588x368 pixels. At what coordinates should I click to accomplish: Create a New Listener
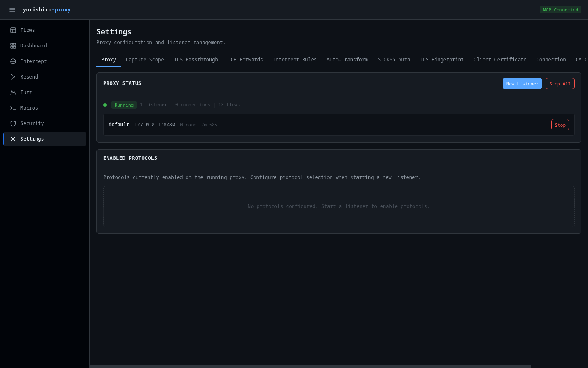tap(522, 84)
